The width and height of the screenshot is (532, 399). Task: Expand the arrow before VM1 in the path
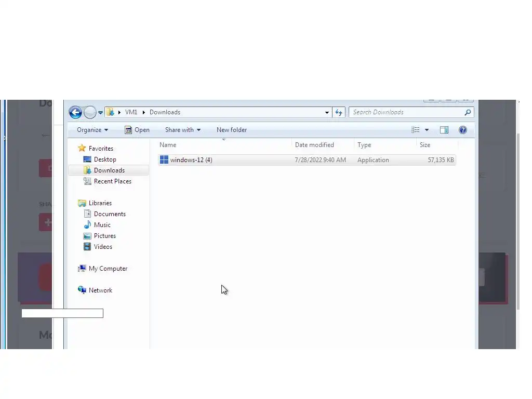tap(119, 112)
